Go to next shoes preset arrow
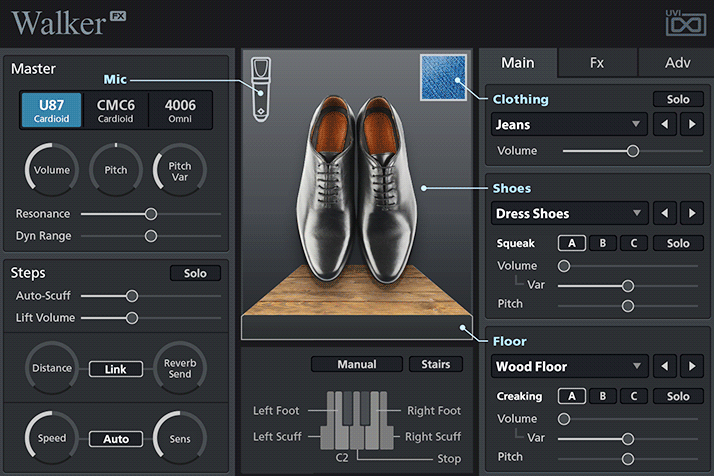Image resolution: width=714 pixels, height=476 pixels. click(691, 214)
